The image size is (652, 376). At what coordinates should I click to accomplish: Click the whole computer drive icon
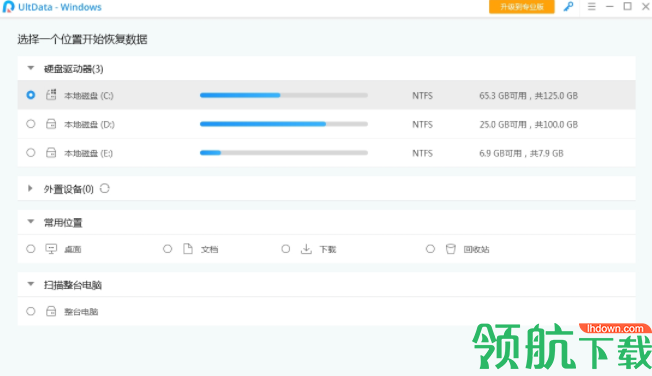[51, 311]
